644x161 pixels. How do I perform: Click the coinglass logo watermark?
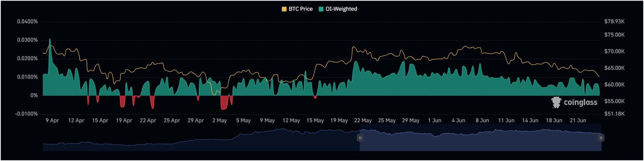(x=574, y=102)
